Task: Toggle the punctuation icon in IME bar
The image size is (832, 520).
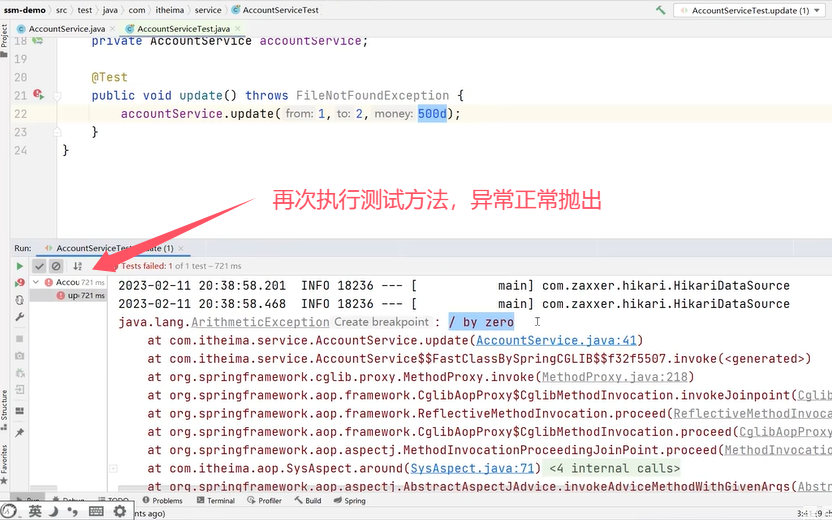Action: [x=73, y=511]
